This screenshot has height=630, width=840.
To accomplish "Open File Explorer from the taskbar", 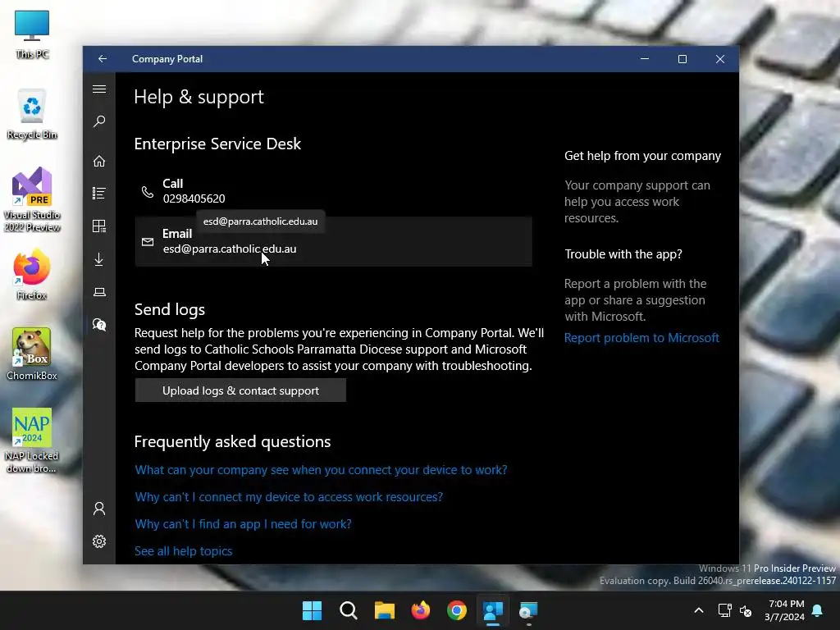I will click(385, 610).
